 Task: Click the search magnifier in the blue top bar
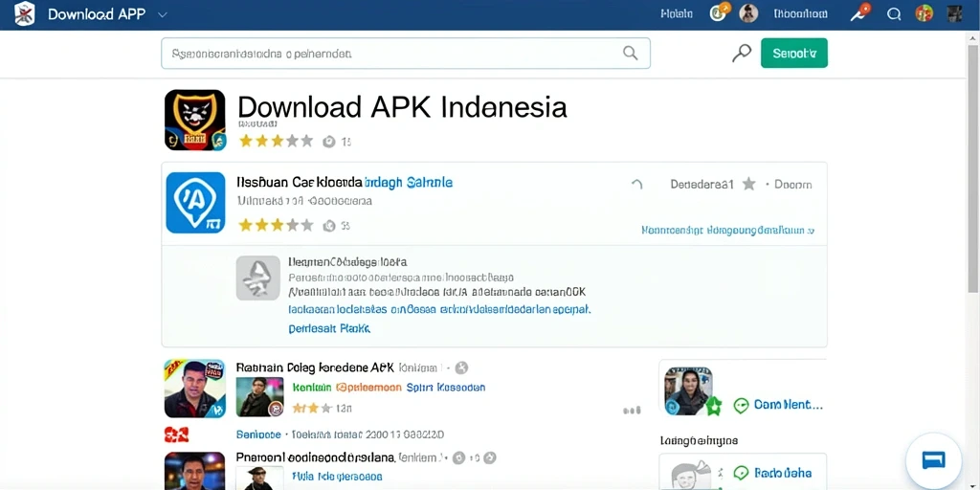[x=894, y=14]
